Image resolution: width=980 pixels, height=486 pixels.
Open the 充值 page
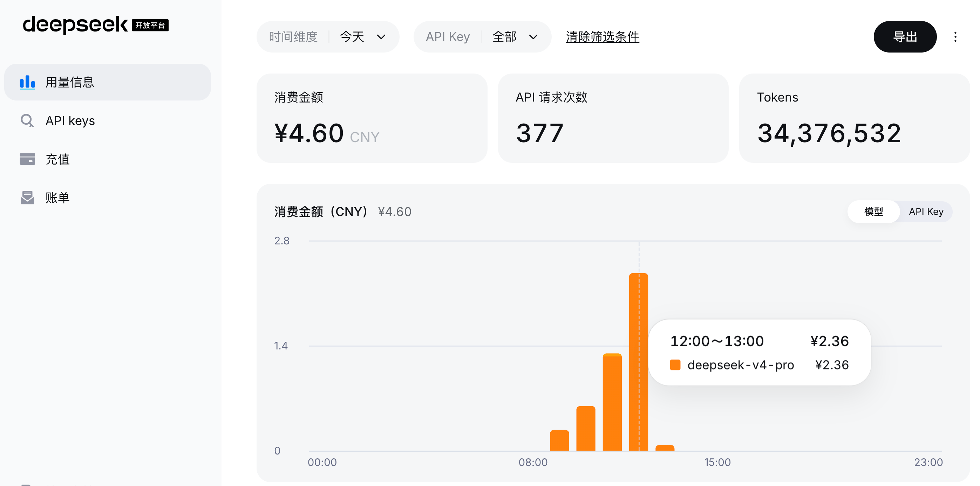click(108, 159)
